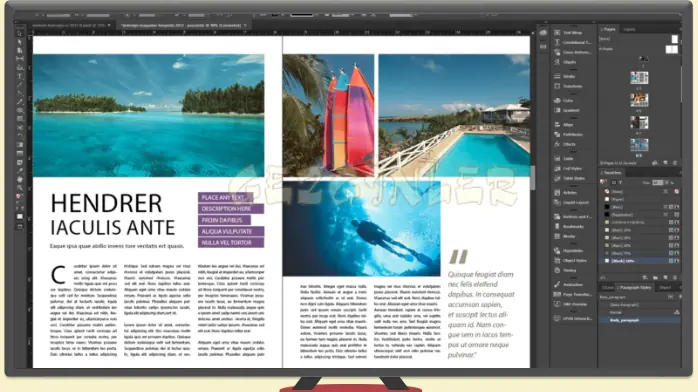Viewport: 698px width, 392px height.
Task: Open the Bookmarks panel
Action: point(569,226)
